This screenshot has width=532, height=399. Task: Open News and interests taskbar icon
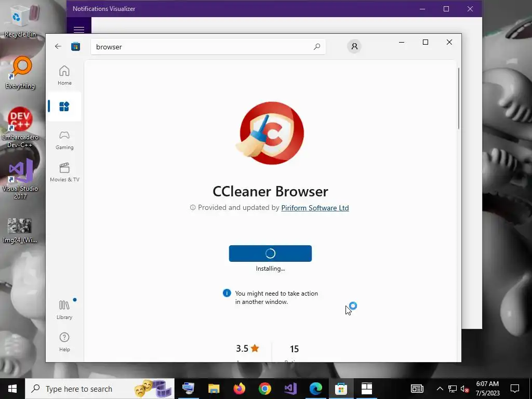(x=417, y=389)
